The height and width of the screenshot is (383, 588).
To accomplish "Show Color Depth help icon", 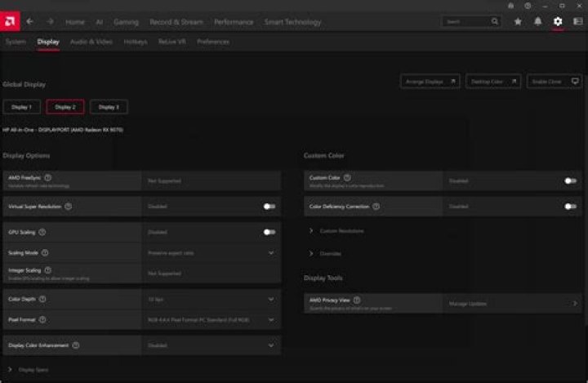I will 42,299.
